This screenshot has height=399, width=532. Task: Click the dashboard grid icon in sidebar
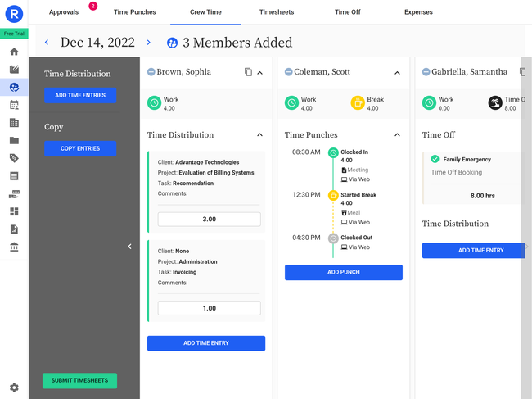(x=14, y=211)
